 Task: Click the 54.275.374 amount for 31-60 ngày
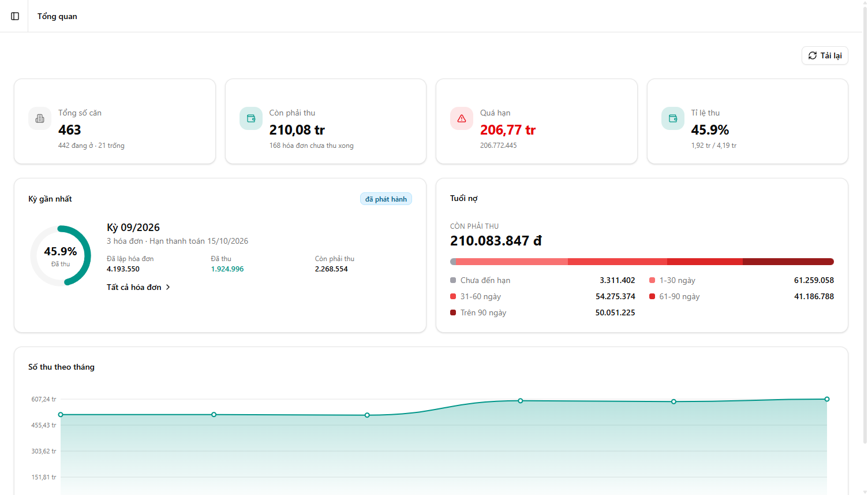click(615, 296)
